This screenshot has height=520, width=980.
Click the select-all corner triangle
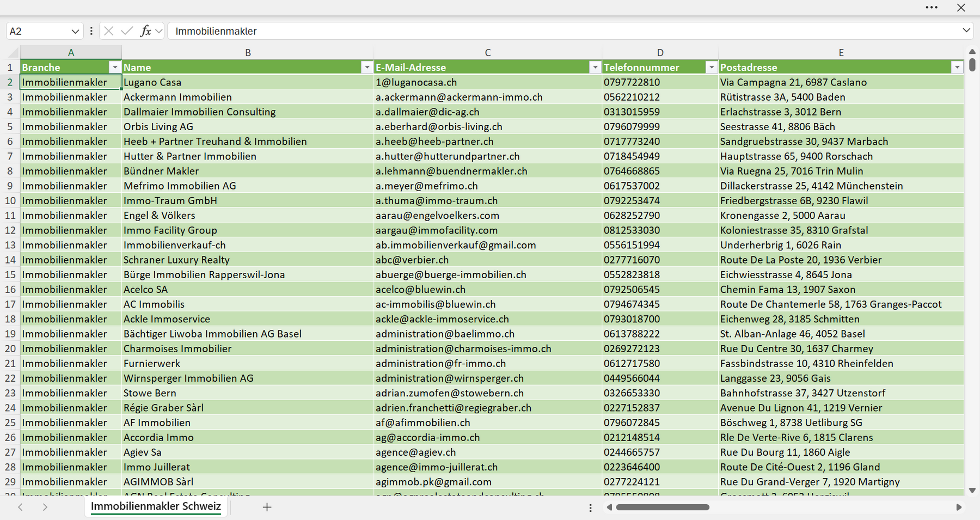[x=12, y=52]
